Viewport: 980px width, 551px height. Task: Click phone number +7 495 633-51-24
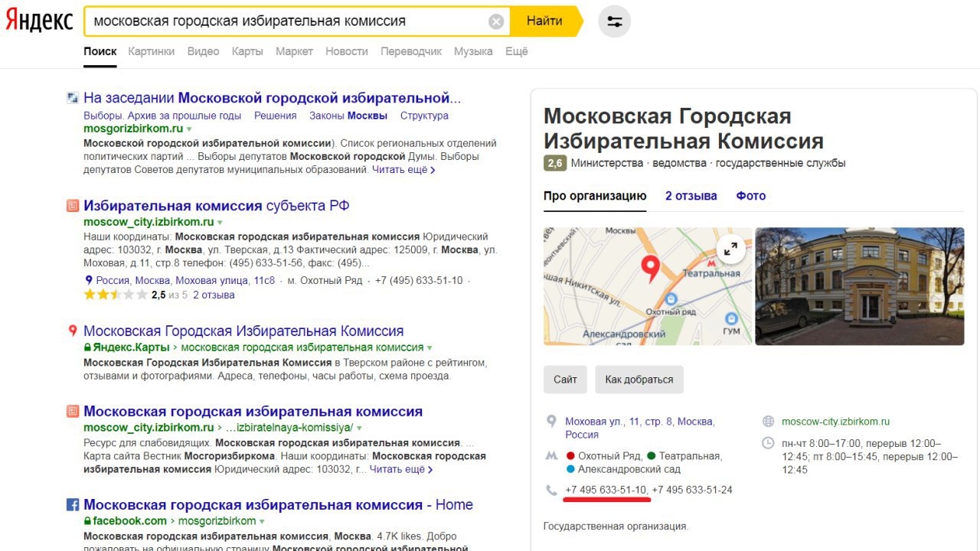pyautogui.click(x=692, y=490)
